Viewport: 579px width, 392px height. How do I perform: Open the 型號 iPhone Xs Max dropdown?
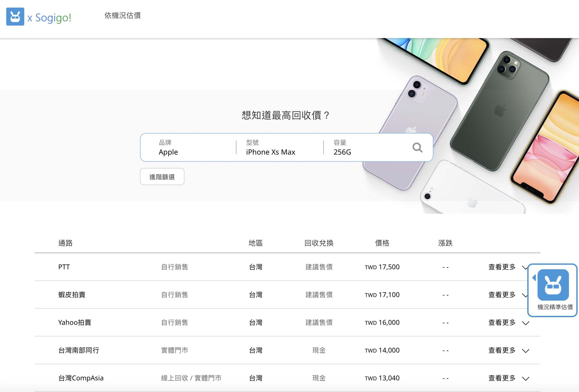280,147
